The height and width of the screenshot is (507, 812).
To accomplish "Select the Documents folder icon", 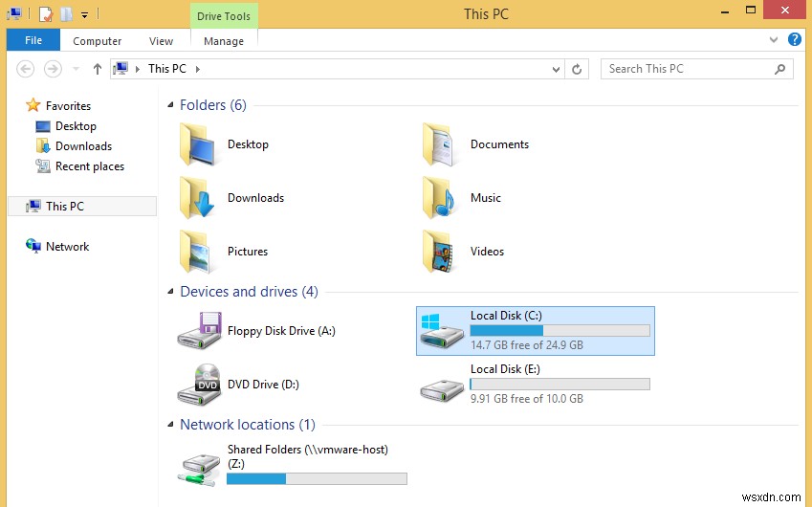I will pos(440,144).
